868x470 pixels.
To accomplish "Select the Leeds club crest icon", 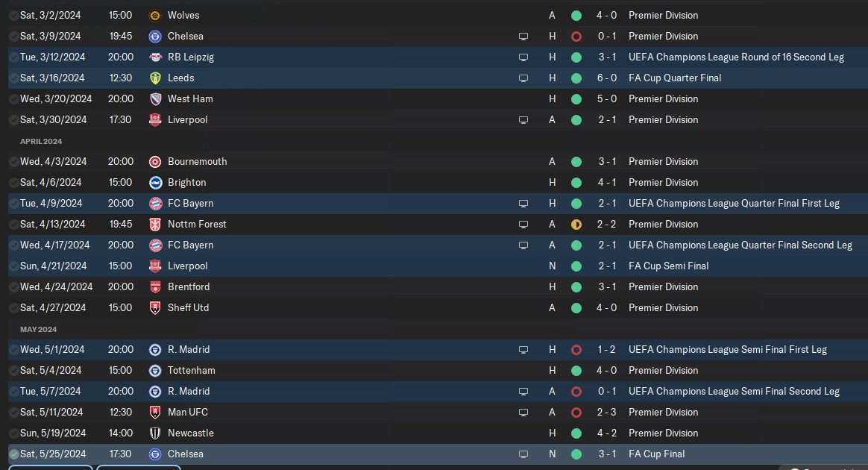I will [155, 78].
